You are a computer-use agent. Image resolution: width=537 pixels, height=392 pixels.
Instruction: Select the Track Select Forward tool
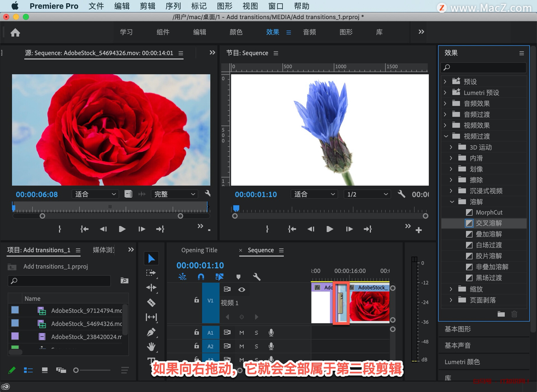pyautogui.click(x=151, y=273)
